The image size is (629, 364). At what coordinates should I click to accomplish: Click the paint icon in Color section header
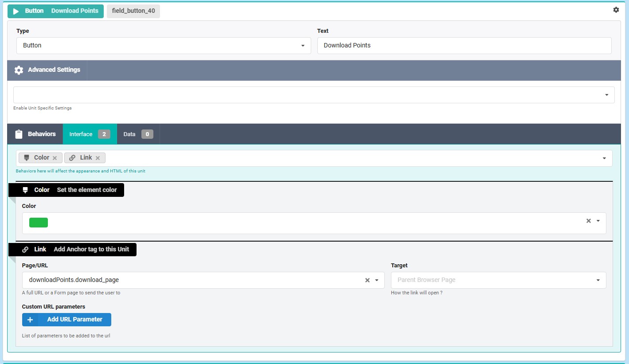tap(26, 190)
